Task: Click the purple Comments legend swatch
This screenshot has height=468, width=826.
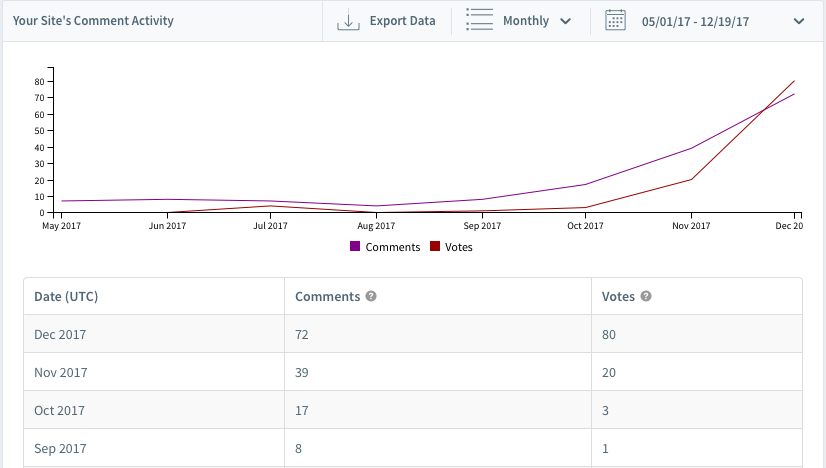Action: click(355, 247)
